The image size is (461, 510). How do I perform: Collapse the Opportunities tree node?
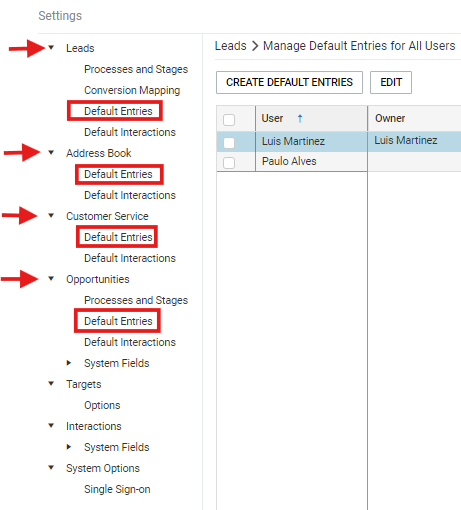[x=51, y=278]
